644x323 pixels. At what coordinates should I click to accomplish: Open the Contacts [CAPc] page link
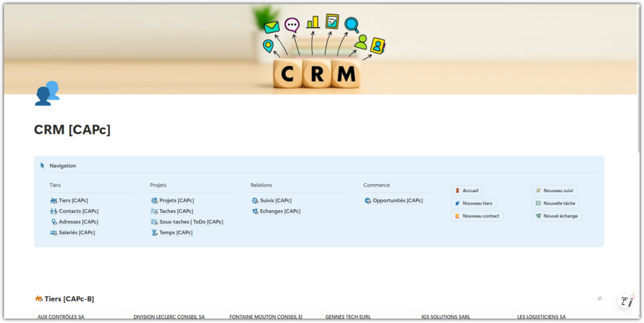(x=79, y=211)
